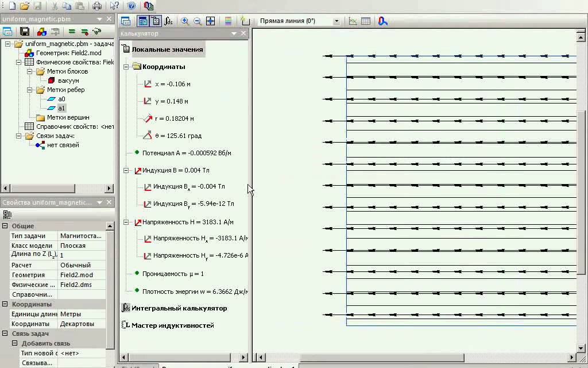Open the калькулятор panel dropdown arrow

[x=234, y=33]
